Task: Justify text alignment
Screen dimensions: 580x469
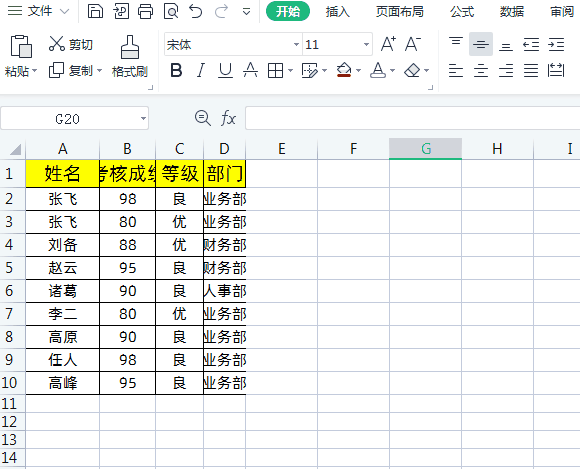Action: (531, 70)
